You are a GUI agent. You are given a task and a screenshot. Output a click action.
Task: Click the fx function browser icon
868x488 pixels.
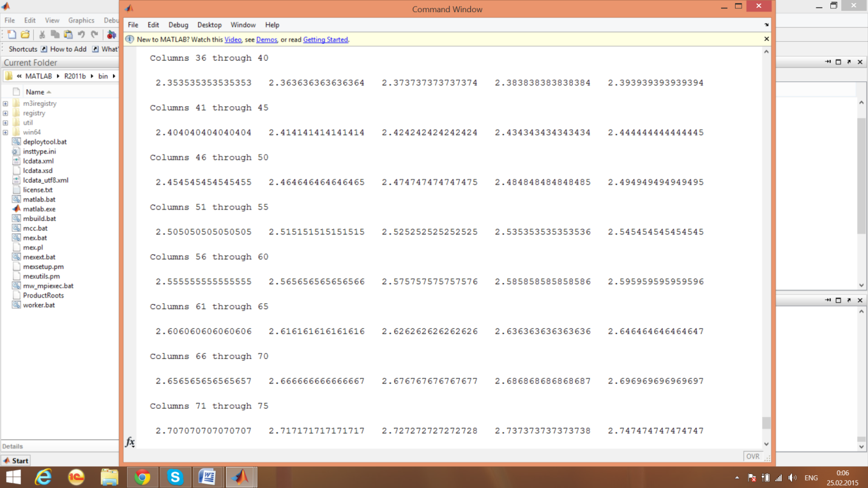point(130,442)
